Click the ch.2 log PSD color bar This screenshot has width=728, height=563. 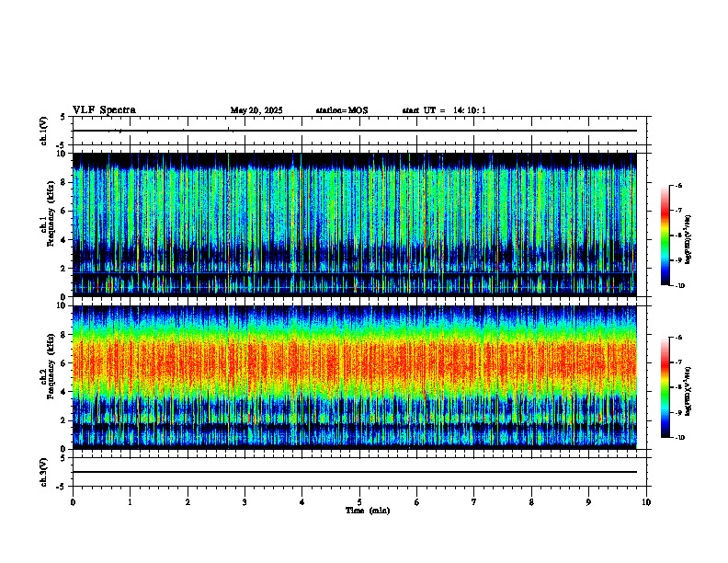[x=665, y=387]
